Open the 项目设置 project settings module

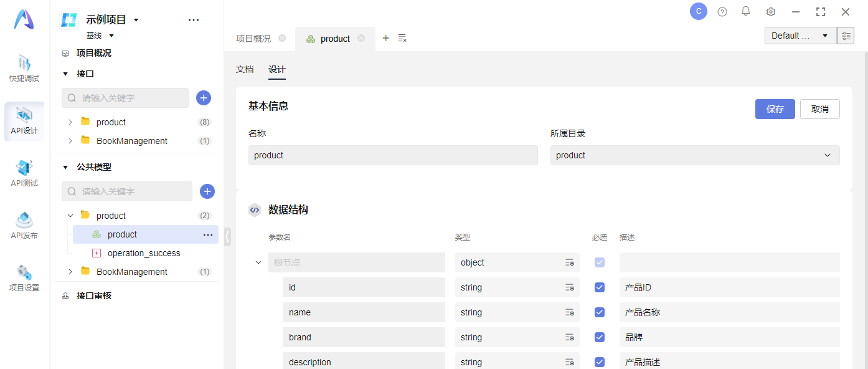24,278
